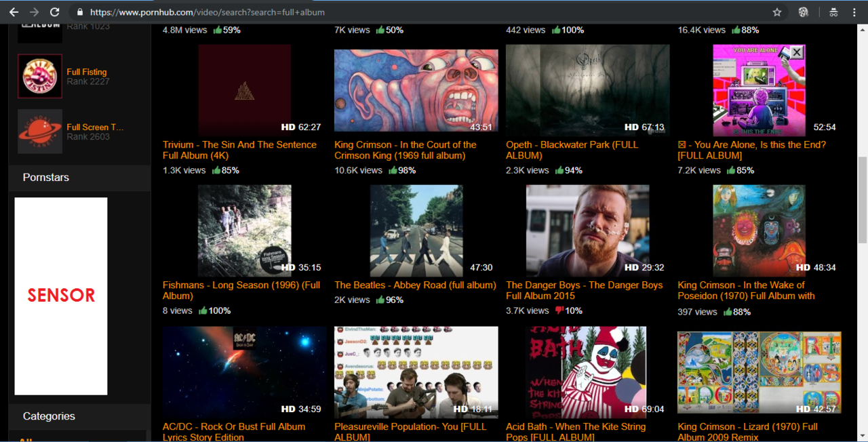Screen dimensions: 868x442
Task: Open King Crimson - Lizard (1970) title link
Action: tap(747, 432)
